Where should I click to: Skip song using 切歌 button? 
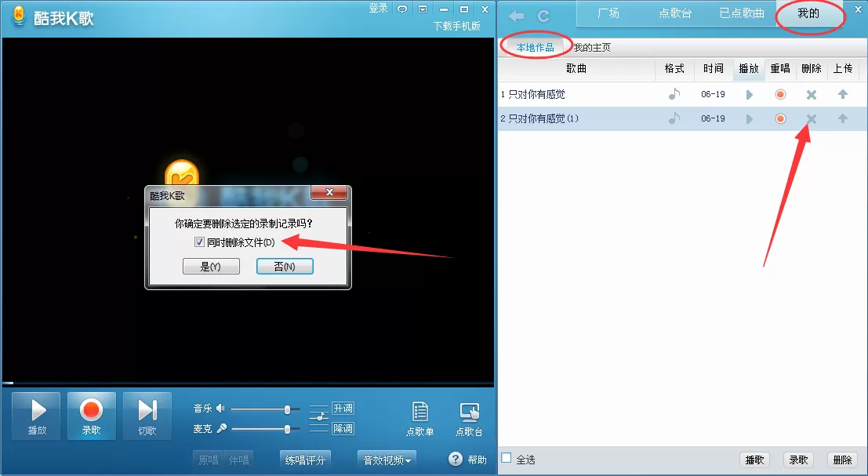click(x=147, y=416)
